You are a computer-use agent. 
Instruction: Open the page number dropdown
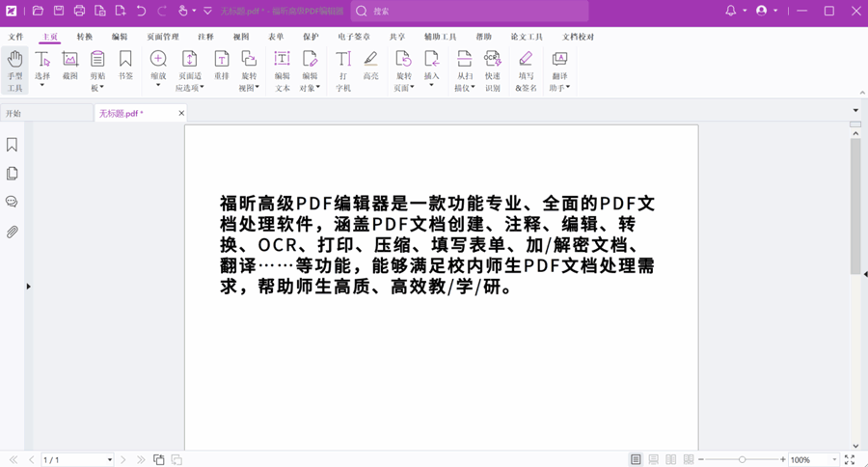pyautogui.click(x=109, y=460)
